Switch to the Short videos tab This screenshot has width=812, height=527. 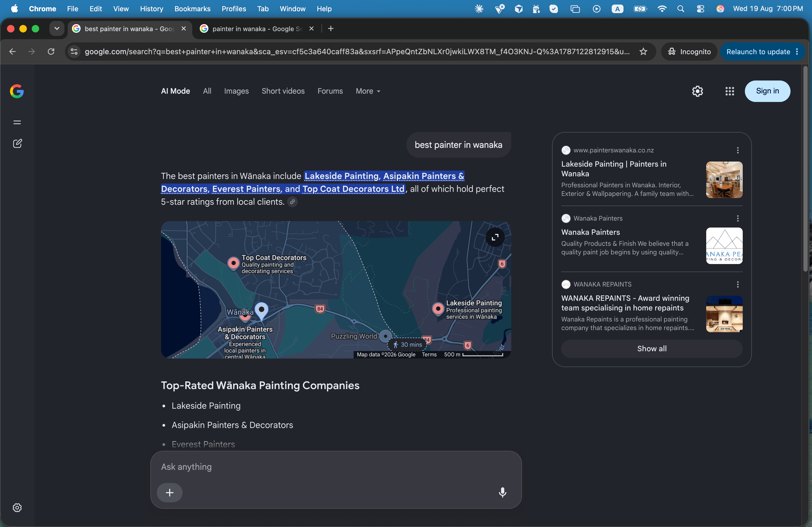point(283,91)
